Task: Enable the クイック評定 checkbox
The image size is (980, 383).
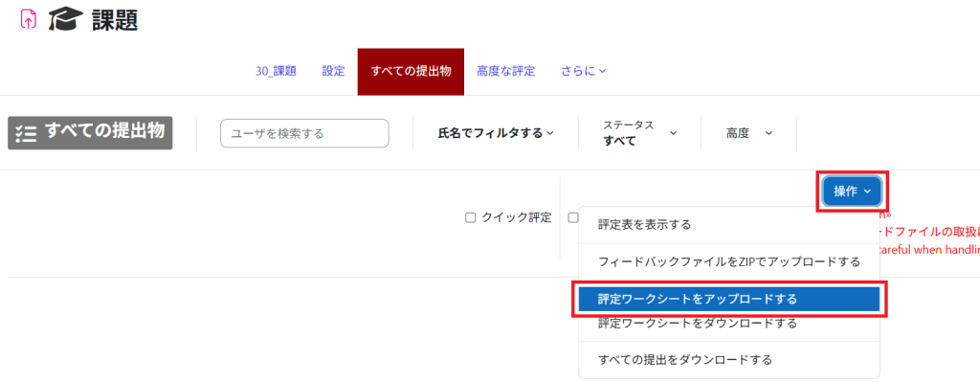Action: (x=471, y=217)
